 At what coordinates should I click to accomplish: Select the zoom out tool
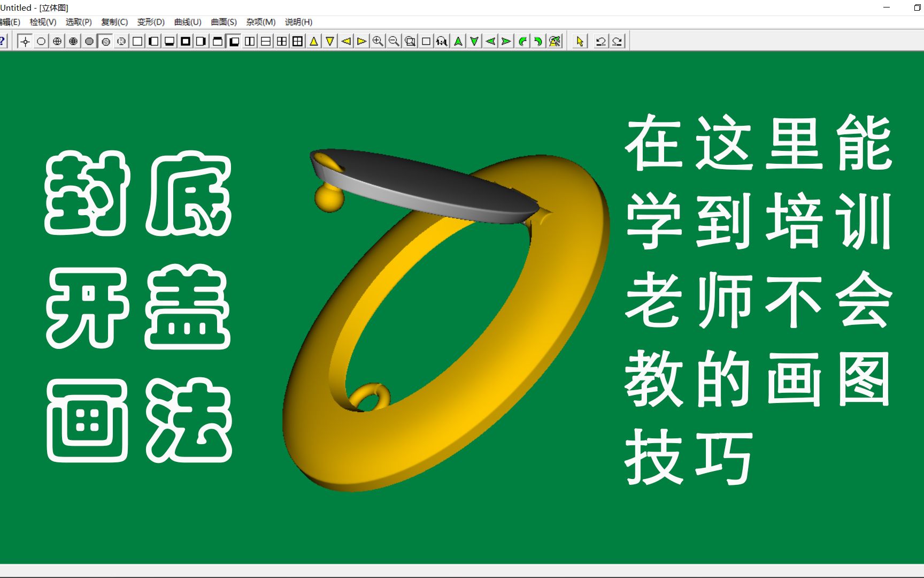pos(394,41)
